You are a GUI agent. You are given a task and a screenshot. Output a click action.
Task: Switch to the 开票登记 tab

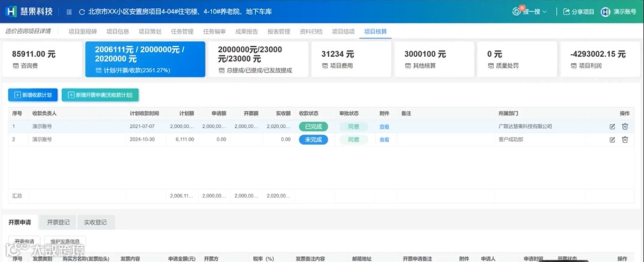(x=59, y=222)
